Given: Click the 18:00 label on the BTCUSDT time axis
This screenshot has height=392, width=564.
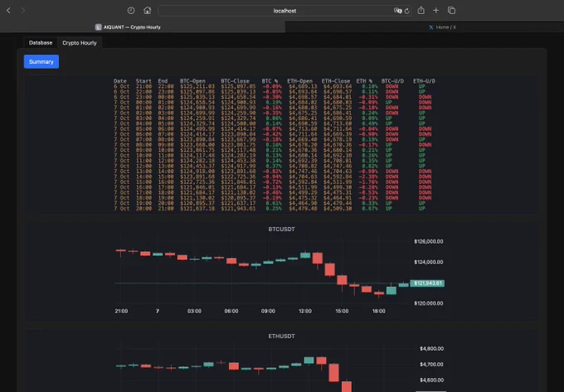Looking at the screenshot, I should tap(379, 311).
